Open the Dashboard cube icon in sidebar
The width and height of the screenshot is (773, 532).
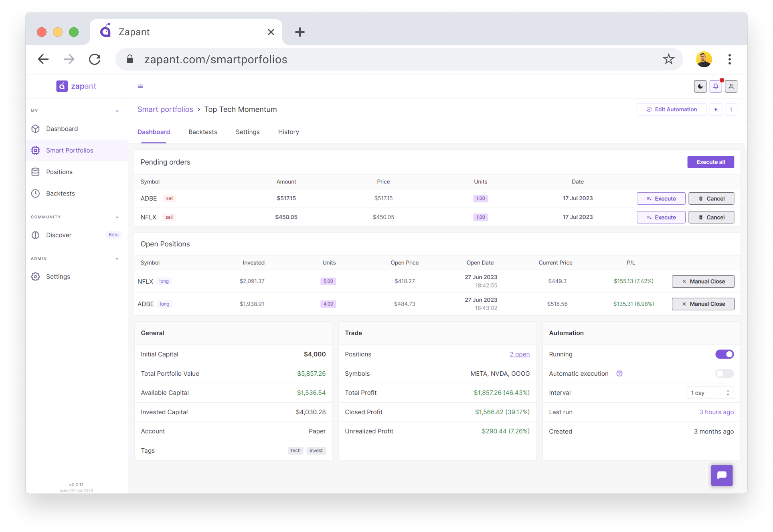click(x=35, y=129)
